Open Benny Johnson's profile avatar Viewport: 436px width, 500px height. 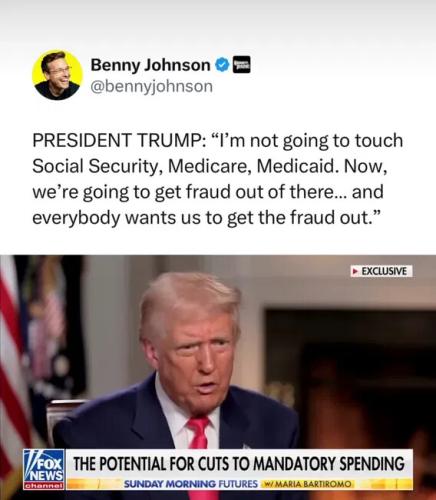tap(57, 75)
